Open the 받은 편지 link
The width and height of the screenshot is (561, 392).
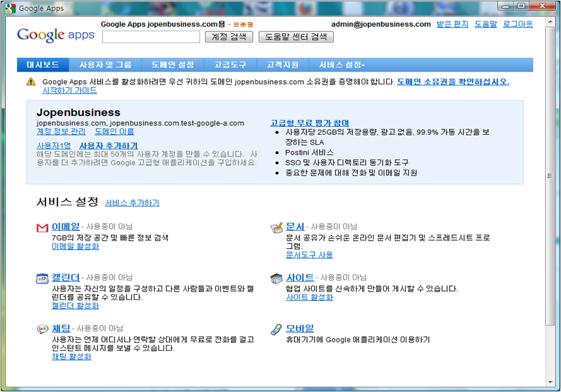click(x=453, y=24)
